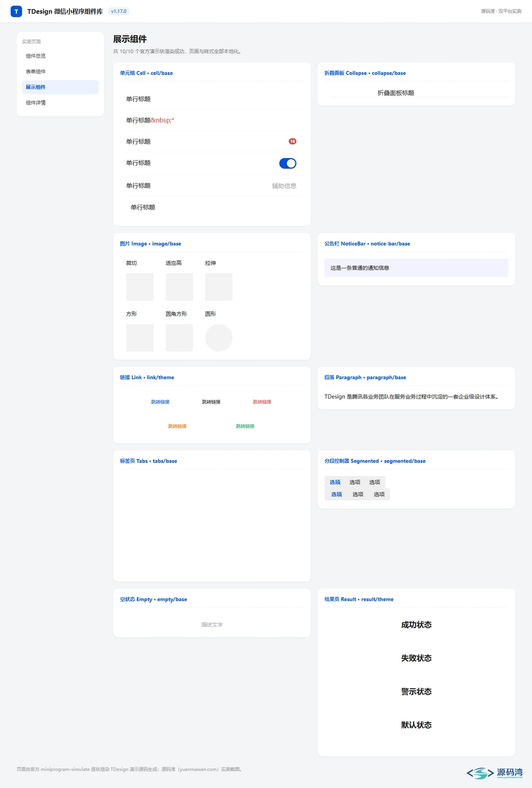Click the red 跳转链接 link
Image resolution: width=532 pixels, height=788 pixels.
pyautogui.click(x=262, y=402)
